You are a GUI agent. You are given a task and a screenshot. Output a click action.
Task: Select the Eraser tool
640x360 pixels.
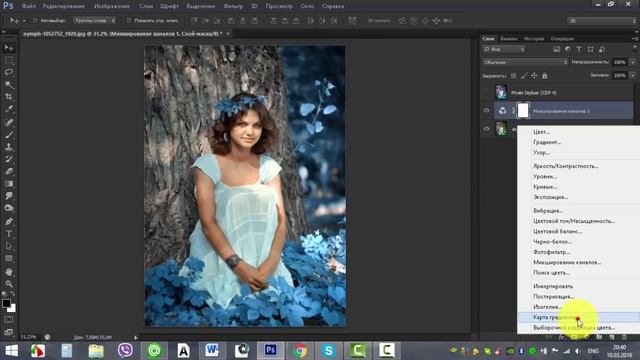(x=9, y=171)
